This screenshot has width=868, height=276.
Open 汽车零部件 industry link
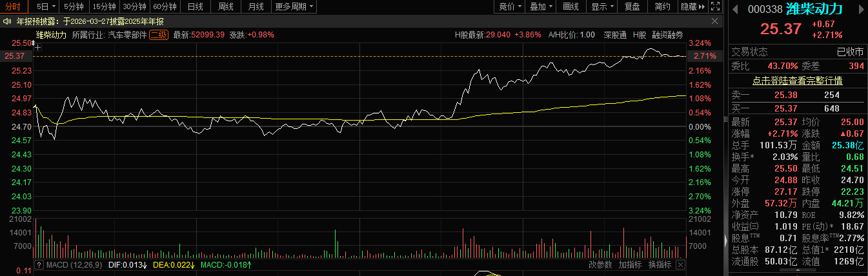[126, 35]
